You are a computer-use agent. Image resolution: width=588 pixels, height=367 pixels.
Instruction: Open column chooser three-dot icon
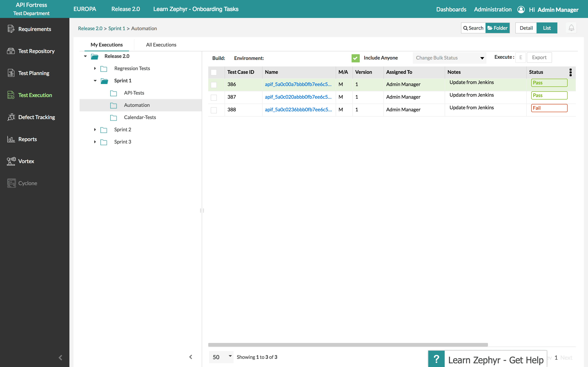click(x=570, y=72)
